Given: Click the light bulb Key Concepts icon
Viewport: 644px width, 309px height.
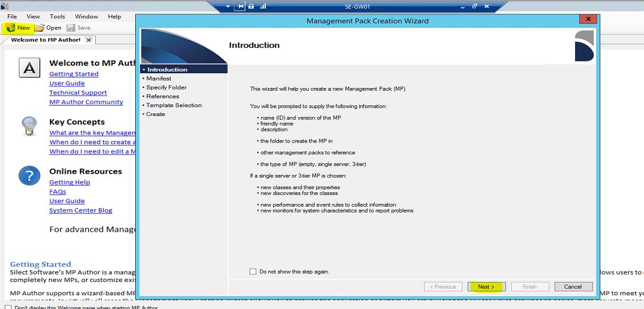Looking at the screenshot, I should point(29,127).
